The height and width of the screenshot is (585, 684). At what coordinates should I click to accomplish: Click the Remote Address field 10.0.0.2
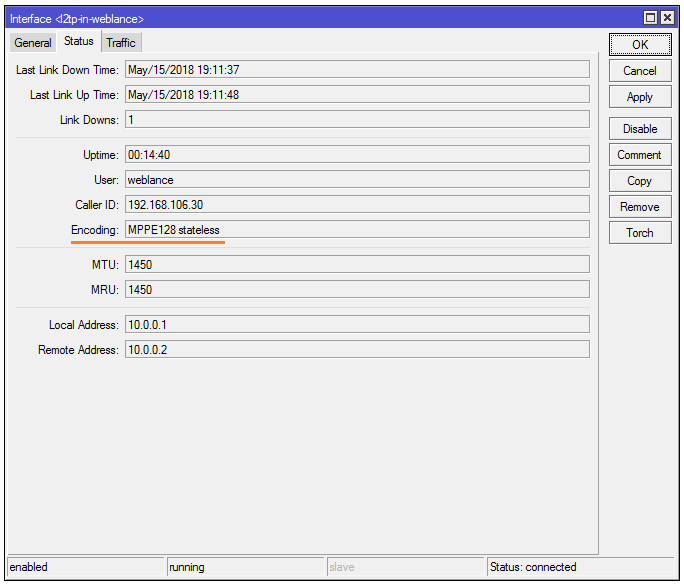click(x=357, y=349)
